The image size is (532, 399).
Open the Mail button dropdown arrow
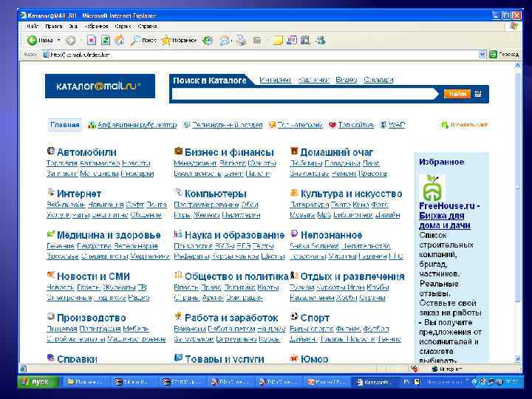click(x=231, y=41)
